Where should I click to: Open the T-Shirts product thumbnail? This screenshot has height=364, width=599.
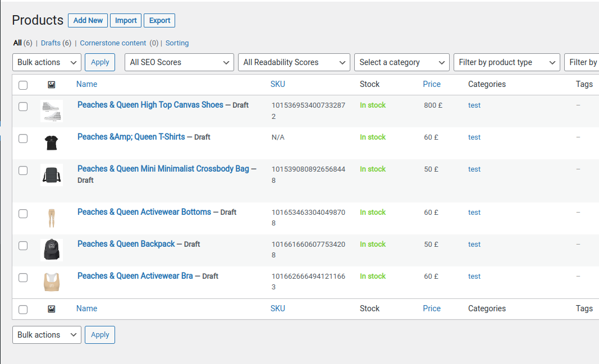click(x=52, y=143)
